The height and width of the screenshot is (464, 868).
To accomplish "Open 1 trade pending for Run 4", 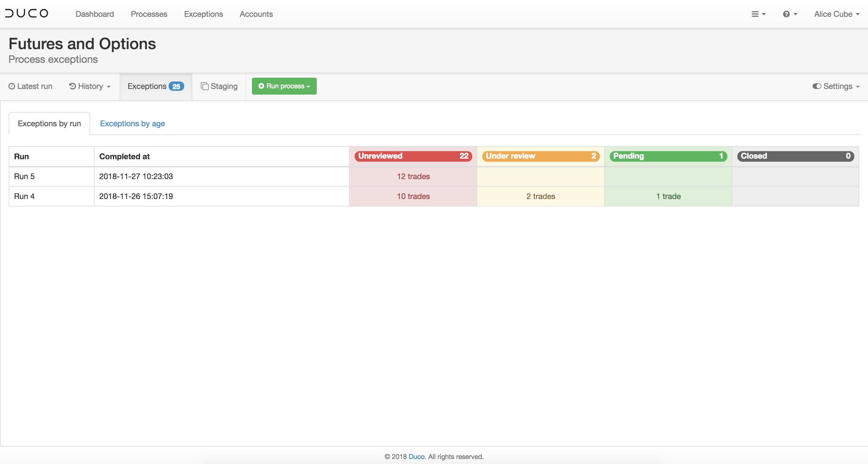I will point(669,196).
